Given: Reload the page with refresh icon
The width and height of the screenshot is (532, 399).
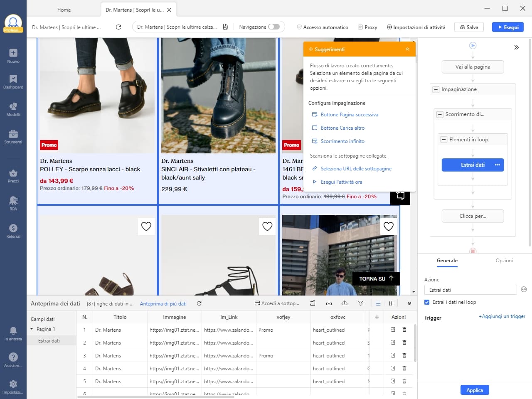Looking at the screenshot, I should click(118, 27).
